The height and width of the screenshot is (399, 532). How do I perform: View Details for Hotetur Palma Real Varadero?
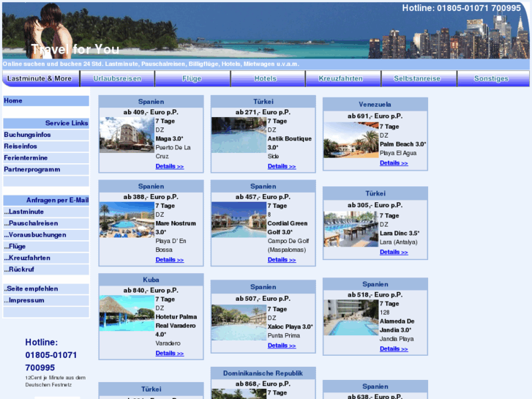click(x=170, y=354)
